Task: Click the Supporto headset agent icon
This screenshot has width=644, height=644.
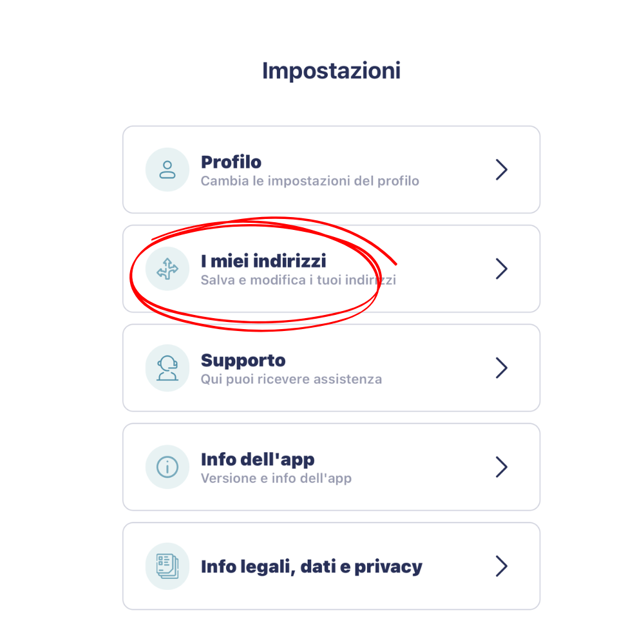Action: pos(167,368)
